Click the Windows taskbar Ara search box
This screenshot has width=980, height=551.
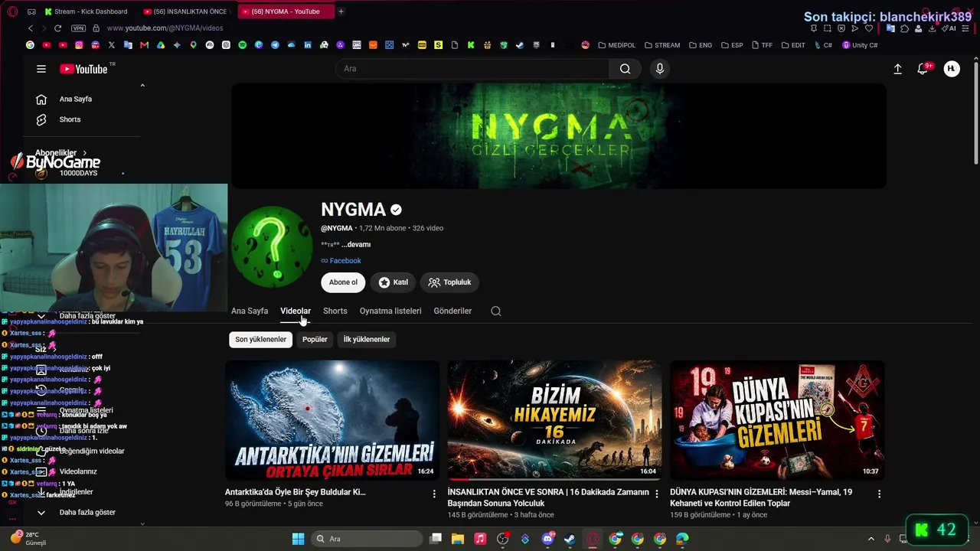click(x=367, y=539)
